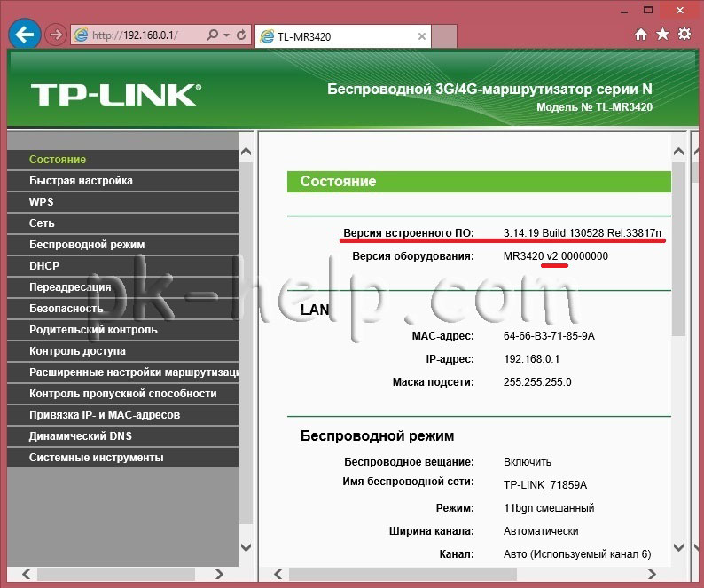Click wireless broadcast value Включить
Image resolution: width=704 pixels, height=588 pixels.
click(x=527, y=462)
